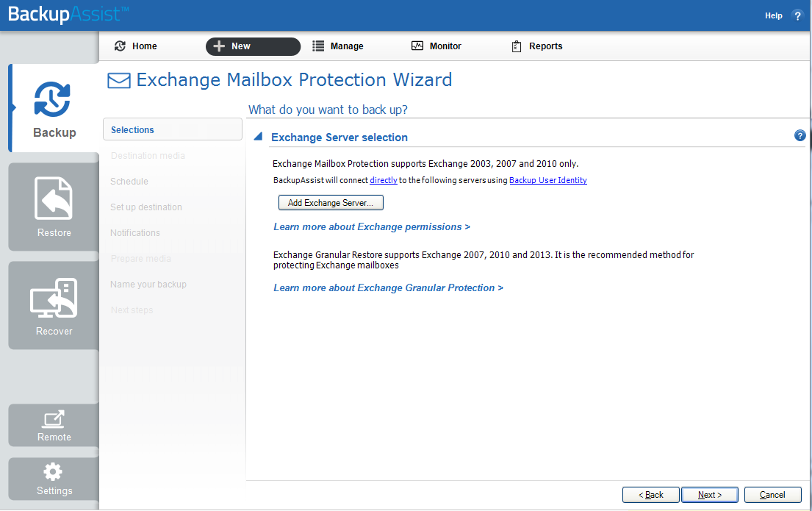Follow the 'directly' connection link
This screenshot has height=511, width=812.
(383, 180)
